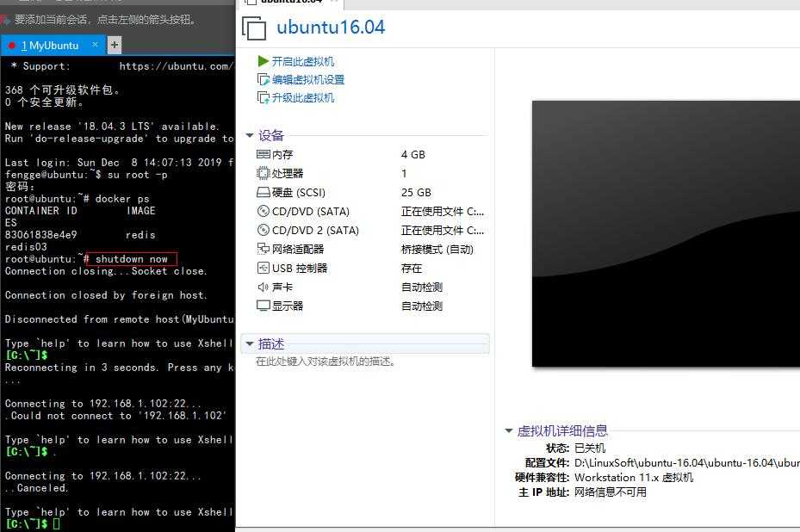Click the sound card 自动检测 value
Viewport: 800px width, 532px height.
tap(422, 288)
